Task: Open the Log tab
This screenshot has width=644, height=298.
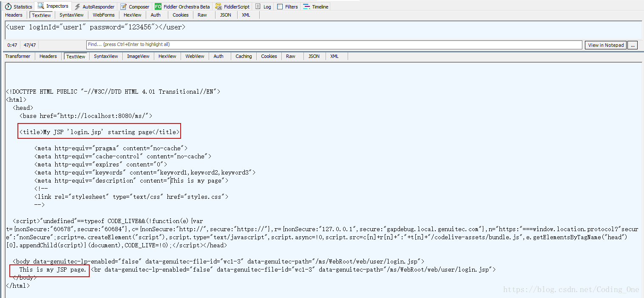Action: tap(263, 7)
